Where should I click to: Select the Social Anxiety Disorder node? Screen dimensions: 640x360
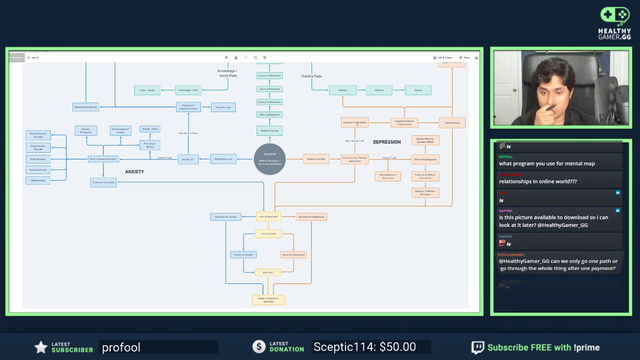38,147
